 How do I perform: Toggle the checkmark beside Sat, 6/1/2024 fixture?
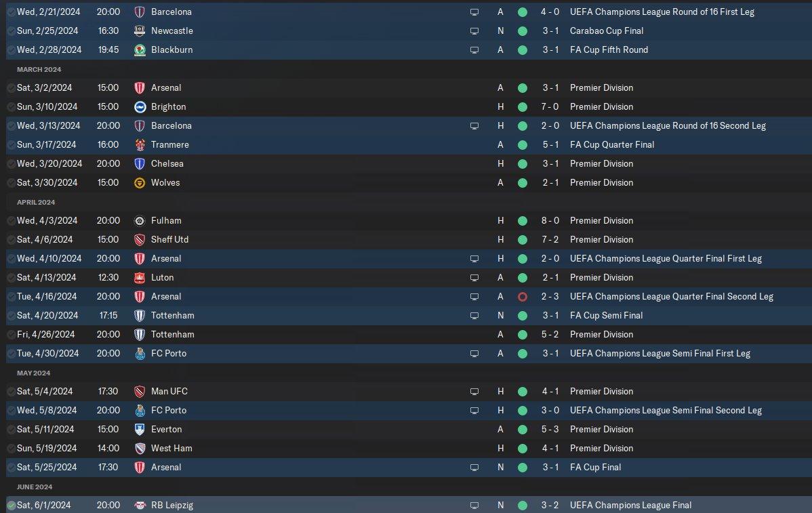point(12,506)
